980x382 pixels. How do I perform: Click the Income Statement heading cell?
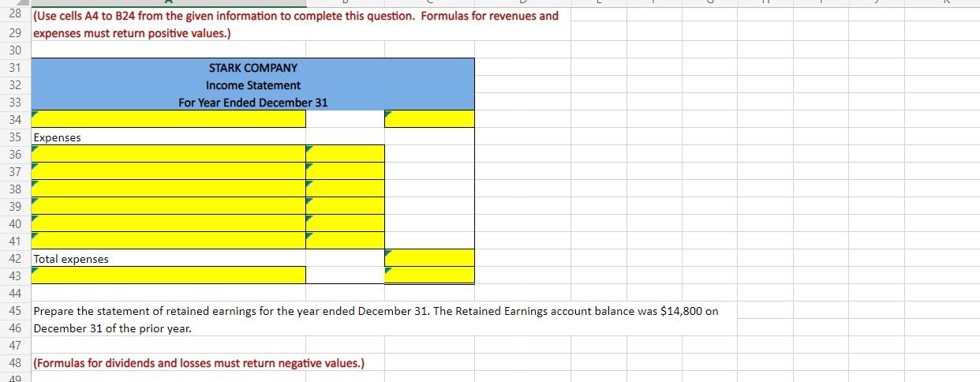tap(253, 84)
